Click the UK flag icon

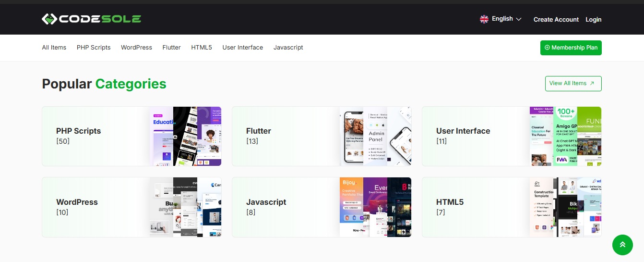tap(484, 19)
